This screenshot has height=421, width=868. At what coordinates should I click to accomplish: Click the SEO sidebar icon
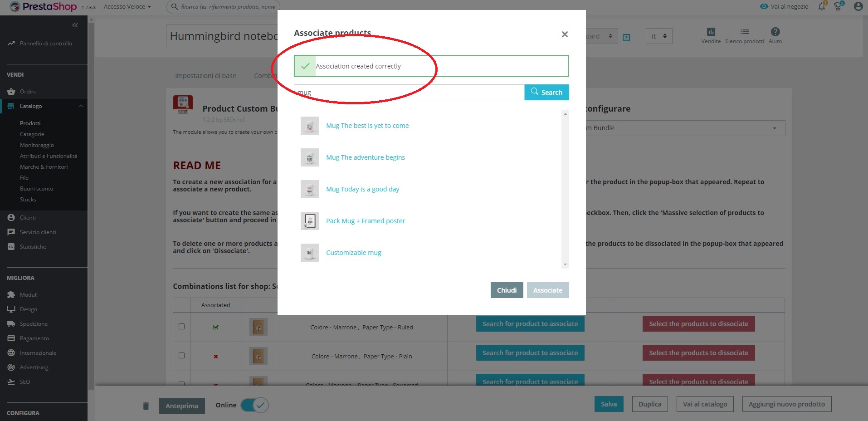(11, 382)
